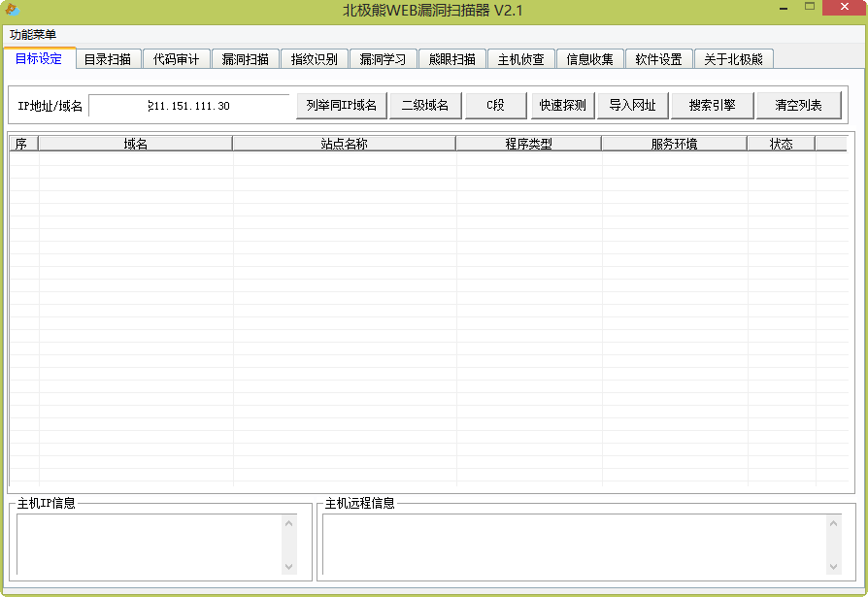Switch to the 主机侦查 tab
Viewport: 868px width, 597px height.
coord(520,59)
